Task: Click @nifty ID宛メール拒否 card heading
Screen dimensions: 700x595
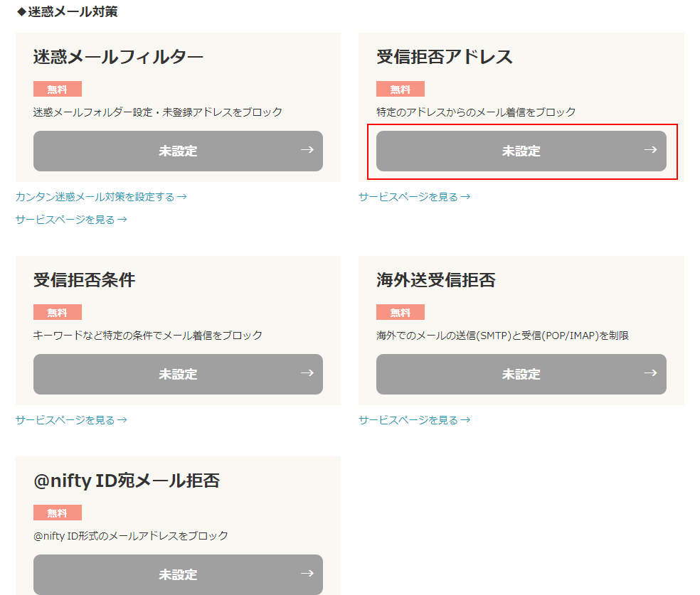Action: click(127, 481)
